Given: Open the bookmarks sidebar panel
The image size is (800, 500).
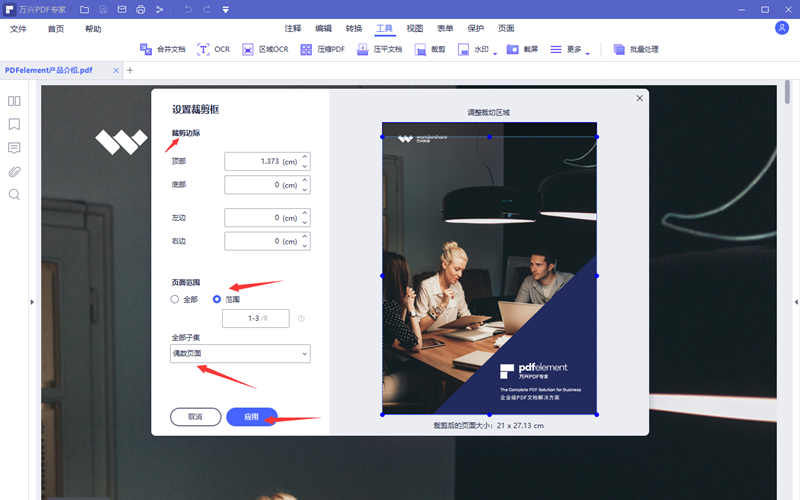Looking at the screenshot, I should (14, 124).
